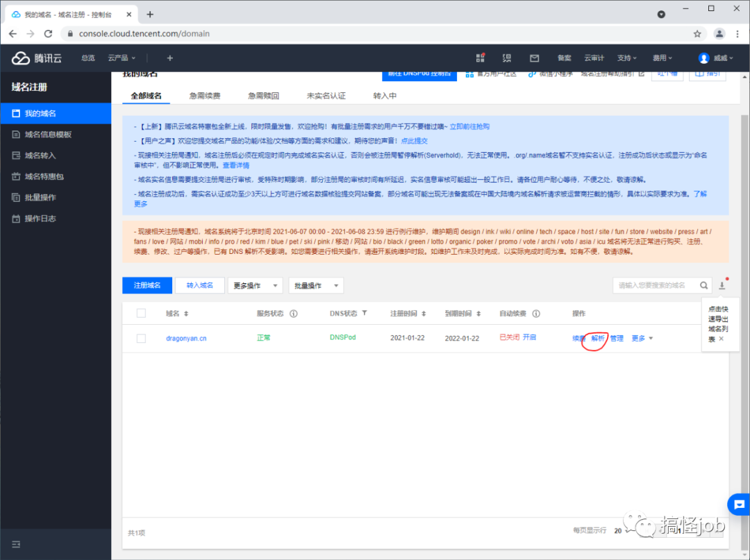
Task: Click the 查看详情 link in notice
Action: (x=236, y=165)
